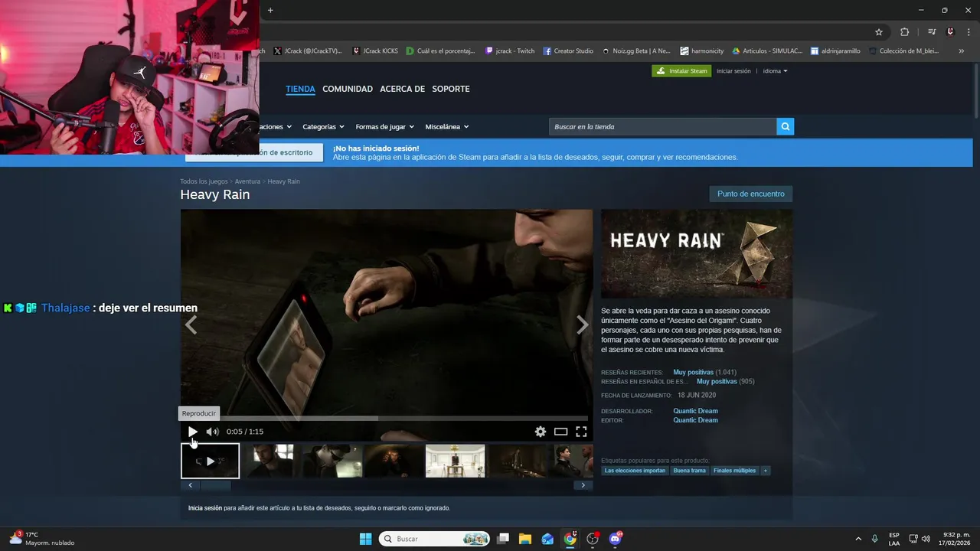Viewport: 980px width, 551px height.
Task: Open the Outlook mail taskbar icon
Action: pyautogui.click(x=547, y=539)
